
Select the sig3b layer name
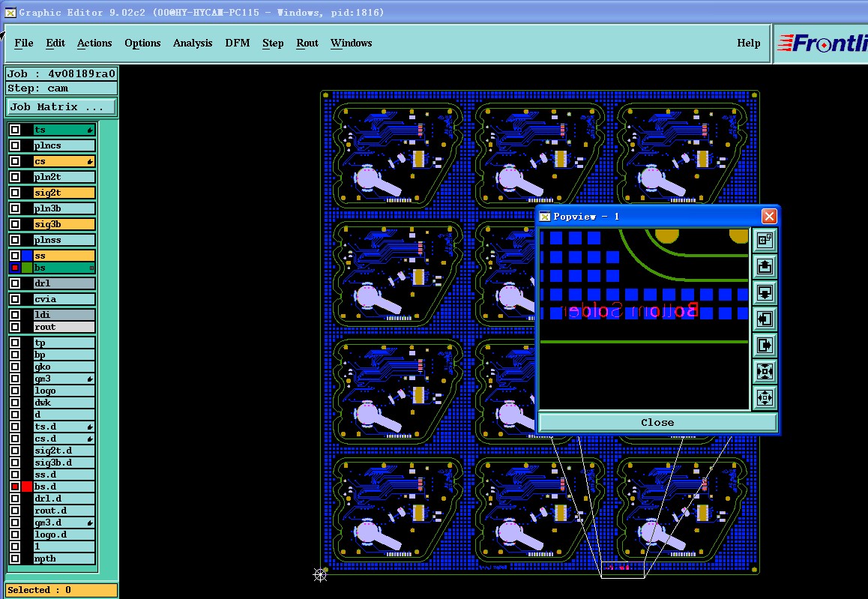tap(64, 224)
